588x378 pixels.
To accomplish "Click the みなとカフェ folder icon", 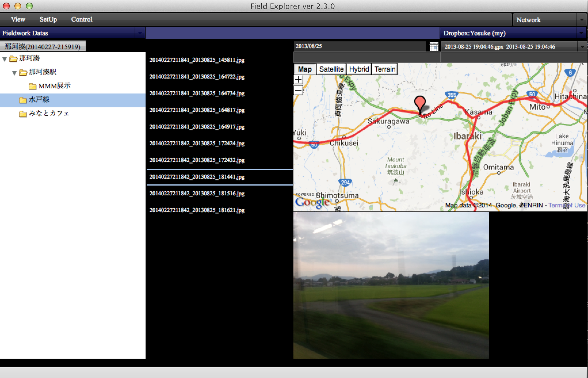I will [x=23, y=114].
